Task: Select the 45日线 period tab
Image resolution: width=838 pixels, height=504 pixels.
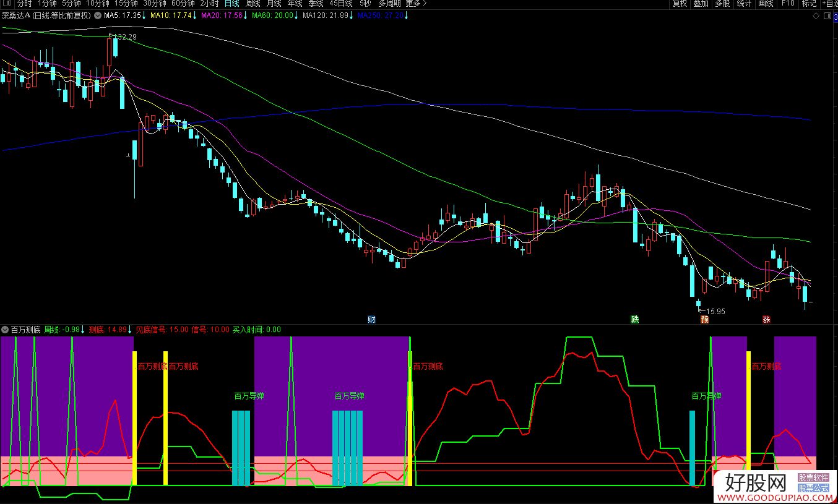Action: [341, 4]
